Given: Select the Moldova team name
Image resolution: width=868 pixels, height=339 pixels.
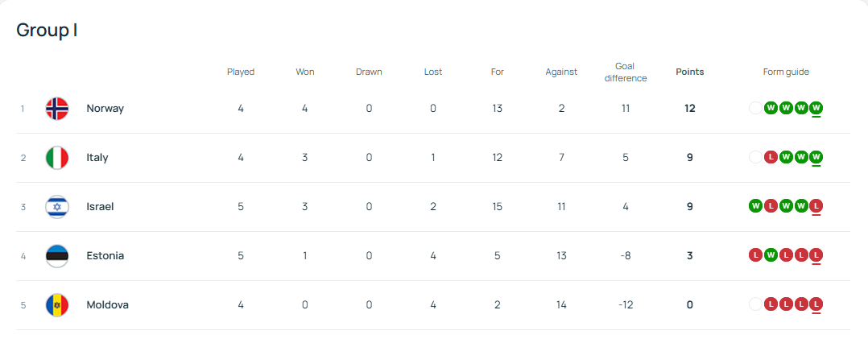Looking at the screenshot, I should pyautogui.click(x=108, y=305).
